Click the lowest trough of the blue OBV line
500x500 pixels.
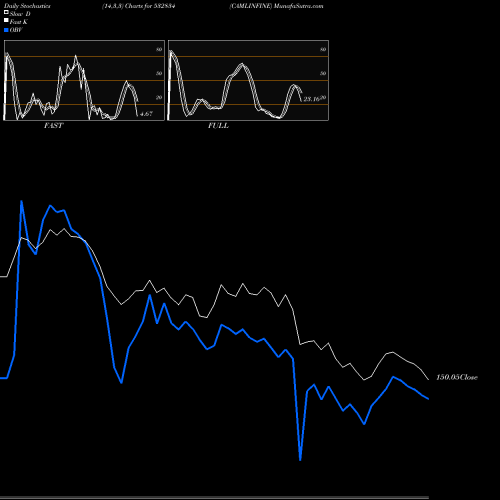click(x=300, y=460)
